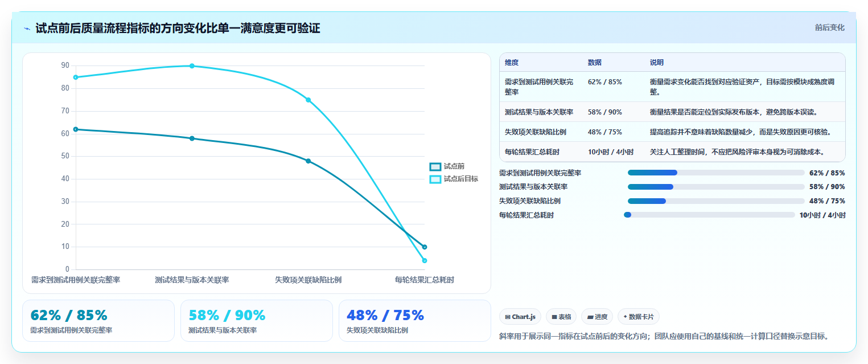
Task: Click the 进度 chip icon
Action: (590, 317)
